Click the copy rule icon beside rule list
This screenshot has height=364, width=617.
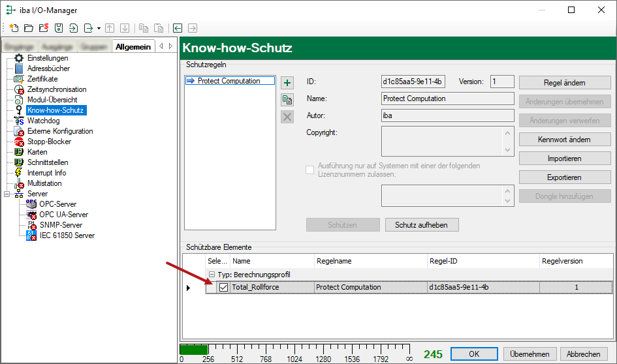287,100
